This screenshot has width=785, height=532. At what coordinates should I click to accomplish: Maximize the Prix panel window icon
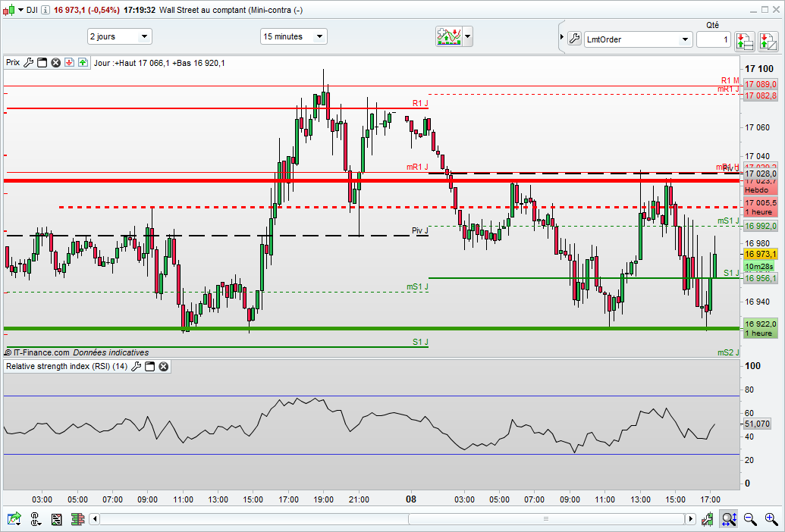[42, 62]
